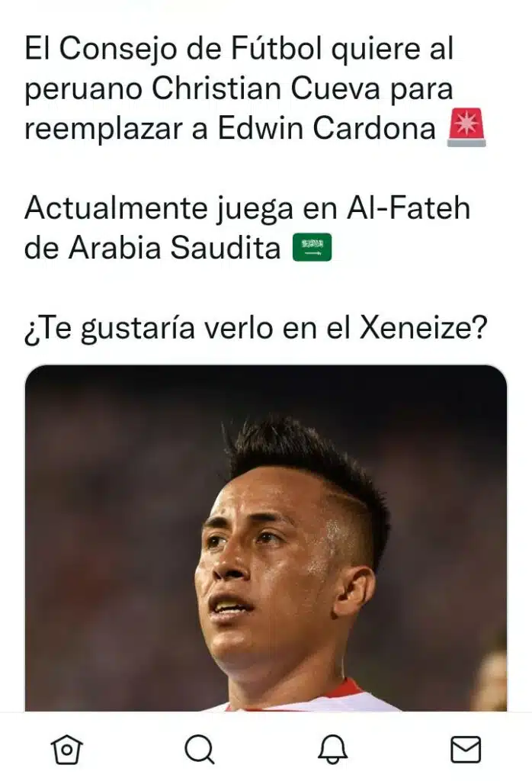This screenshot has width=532, height=781.
Task: Click the name "Edwin Cardona" in tweet
Action: coord(326,128)
